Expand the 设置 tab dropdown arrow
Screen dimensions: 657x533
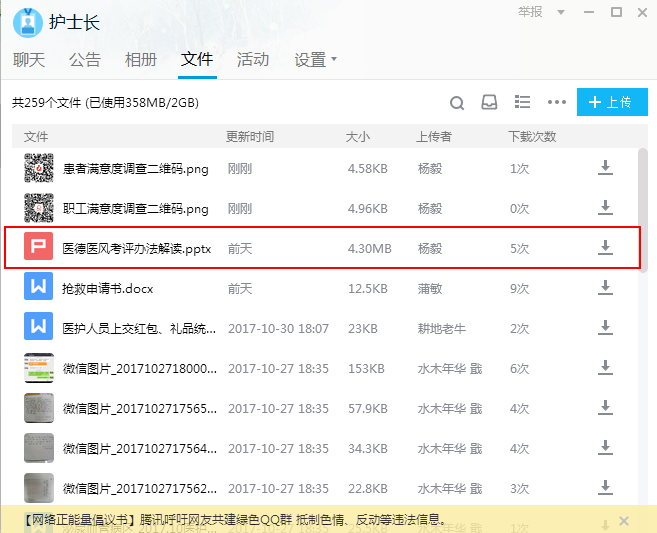coord(334,59)
